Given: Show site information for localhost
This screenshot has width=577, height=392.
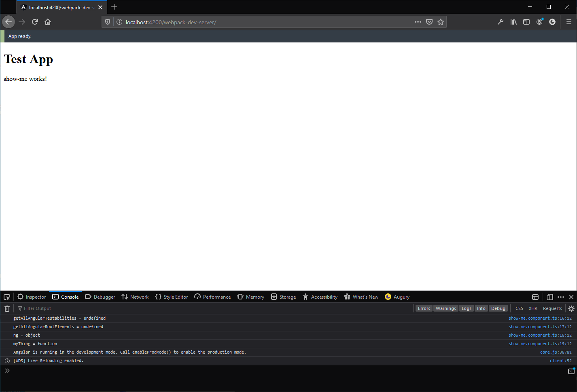Looking at the screenshot, I should (119, 22).
